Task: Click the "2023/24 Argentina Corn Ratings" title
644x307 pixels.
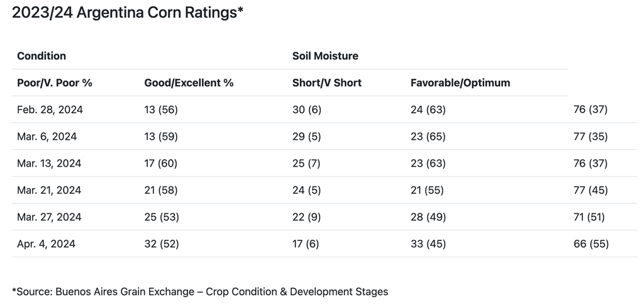Action: (128, 13)
